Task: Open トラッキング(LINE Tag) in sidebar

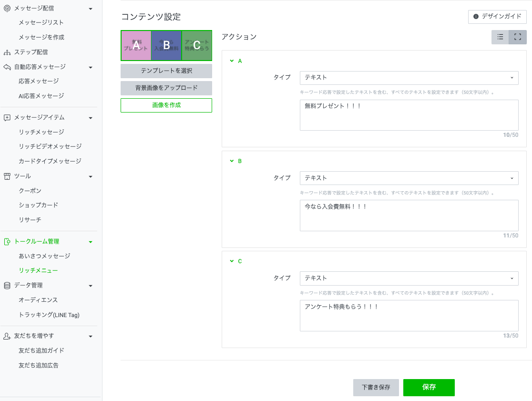Action: tap(49, 315)
